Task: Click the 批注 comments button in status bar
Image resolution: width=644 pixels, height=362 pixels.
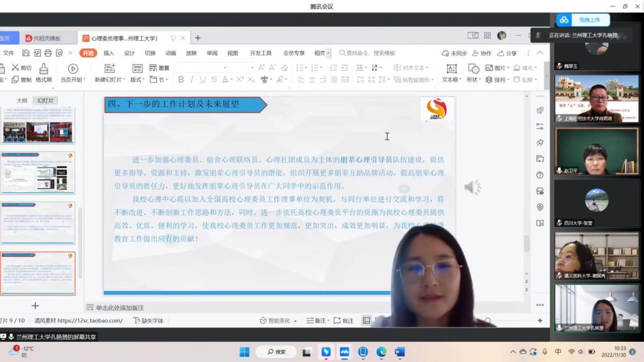Action: click(x=343, y=321)
